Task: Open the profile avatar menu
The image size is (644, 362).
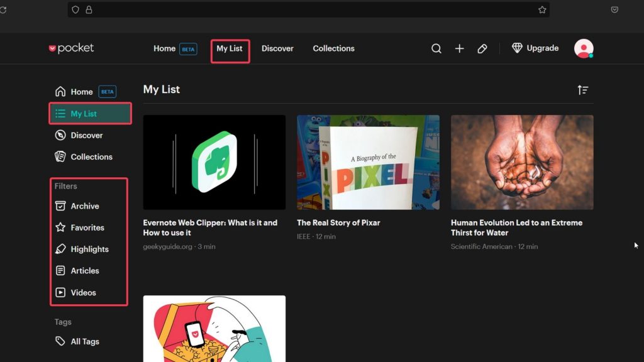Action: [584, 48]
